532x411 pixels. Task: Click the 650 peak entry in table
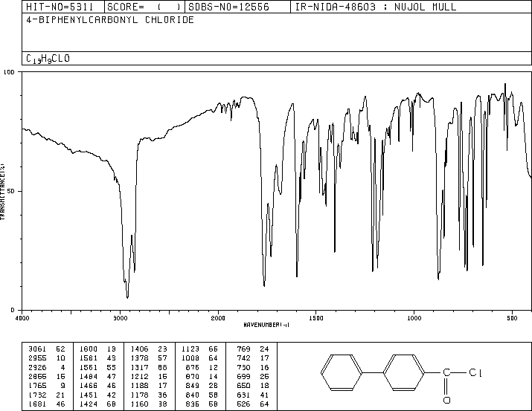[253, 386]
